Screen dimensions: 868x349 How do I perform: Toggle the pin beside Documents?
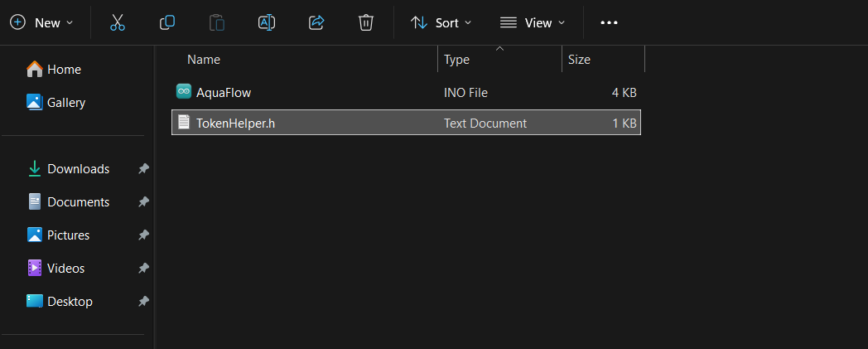coord(143,202)
